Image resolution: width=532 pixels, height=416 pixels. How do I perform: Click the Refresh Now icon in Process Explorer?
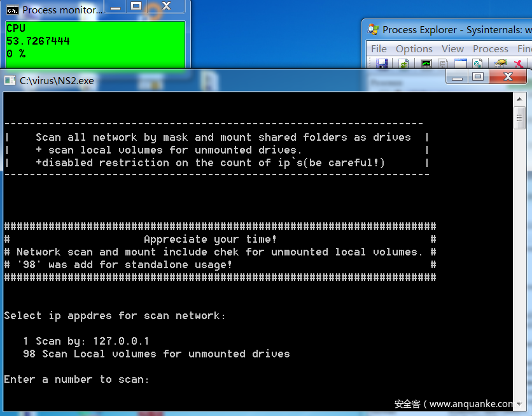point(403,64)
